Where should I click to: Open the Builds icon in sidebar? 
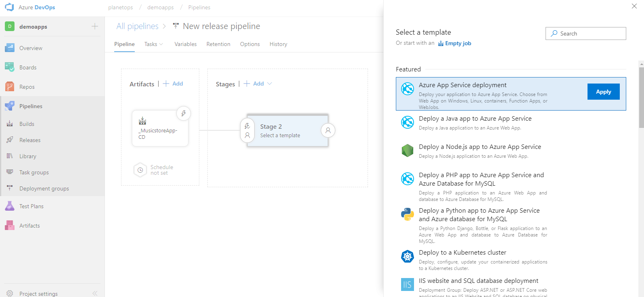click(x=10, y=124)
